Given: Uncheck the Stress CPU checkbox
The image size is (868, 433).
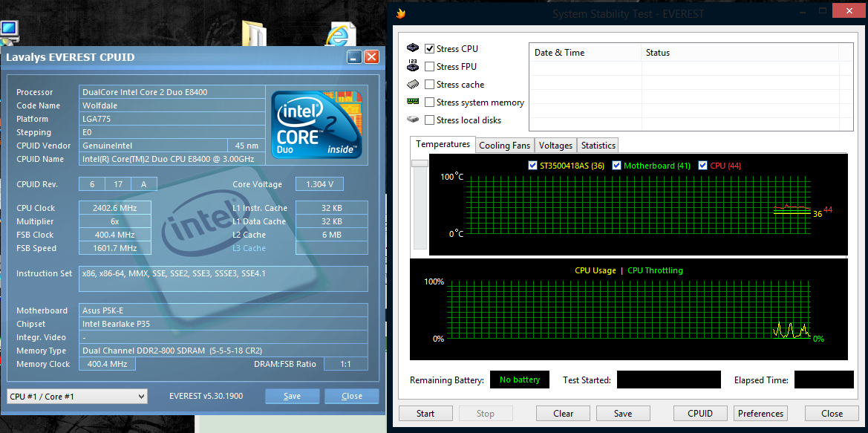Looking at the screenshot, I should click(x=429, y=49).
